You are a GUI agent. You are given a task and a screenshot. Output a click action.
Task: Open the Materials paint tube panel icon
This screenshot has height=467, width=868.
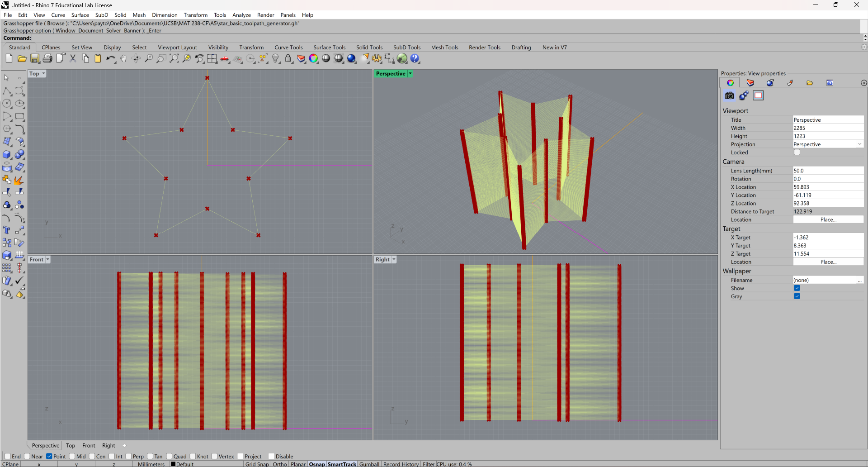(x=790, y=83)
